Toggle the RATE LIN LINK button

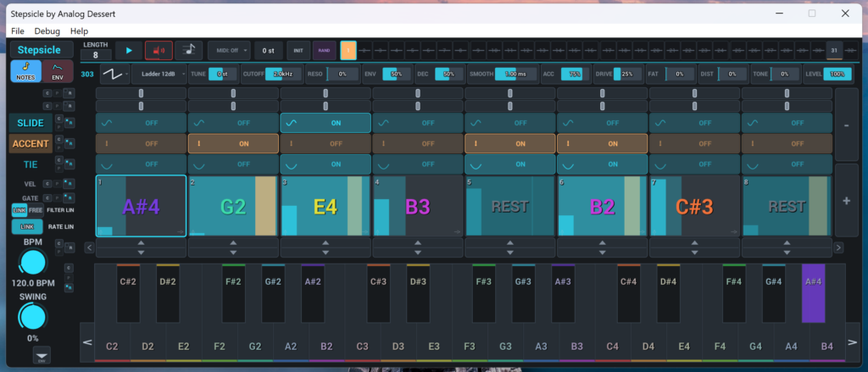pos(27,226)
